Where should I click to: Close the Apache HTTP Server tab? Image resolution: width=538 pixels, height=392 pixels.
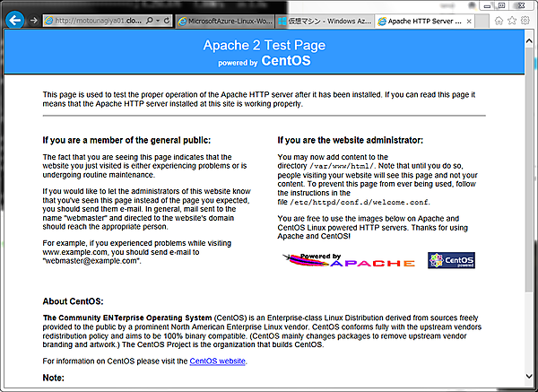click(x=469, y=22)
